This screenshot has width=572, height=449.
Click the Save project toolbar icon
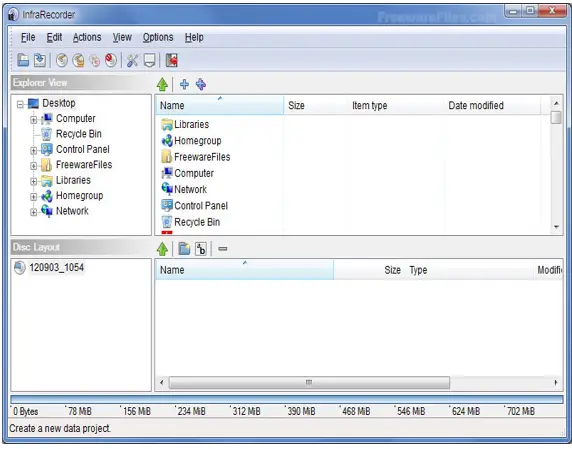pyautogui.click(x=40, y=60)
